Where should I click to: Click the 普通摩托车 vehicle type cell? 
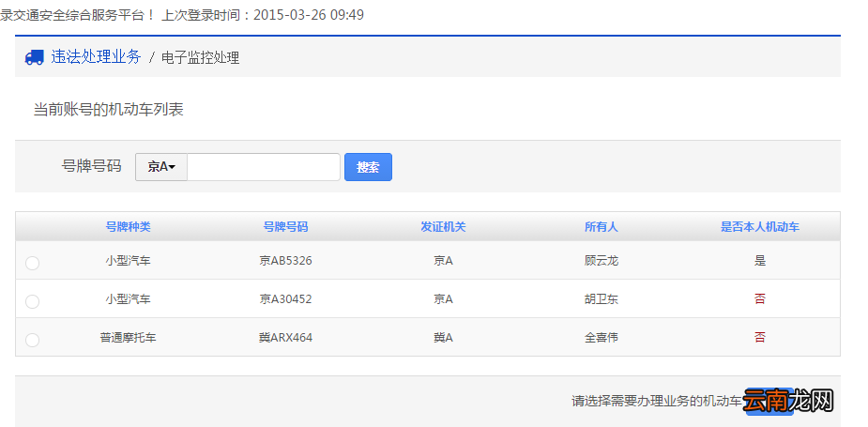(x=128, y=337)
